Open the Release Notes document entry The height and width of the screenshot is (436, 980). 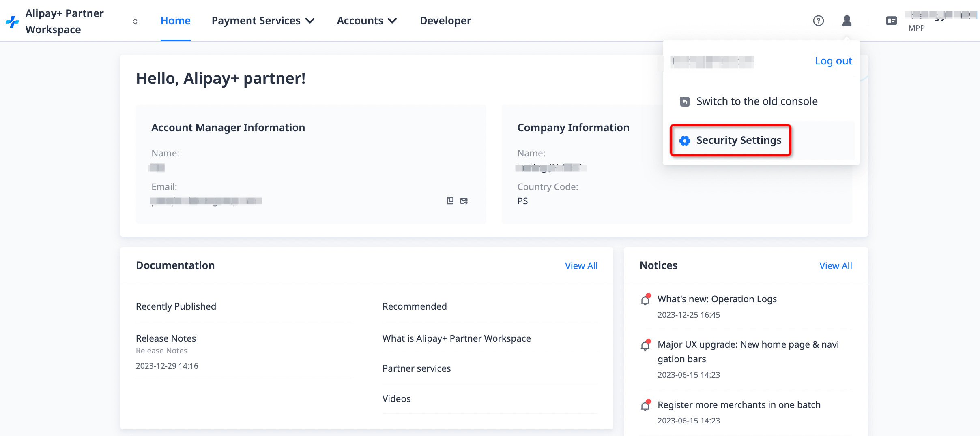click(x=166, y=338)
